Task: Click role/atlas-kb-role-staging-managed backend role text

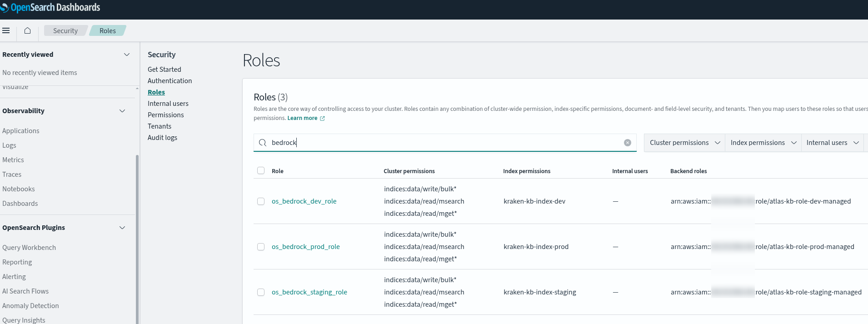Action: [x=808, y=292]
